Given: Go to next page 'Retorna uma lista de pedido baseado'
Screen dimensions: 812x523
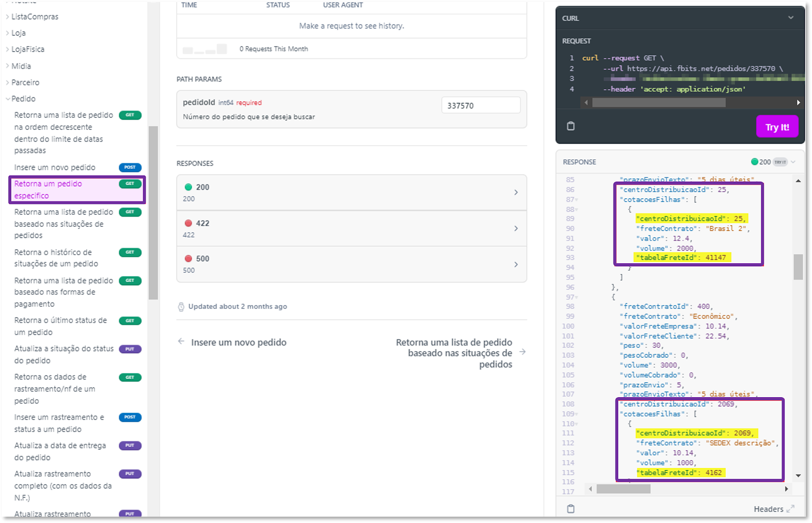Looking at the screenshot, I should pos(454,353).
